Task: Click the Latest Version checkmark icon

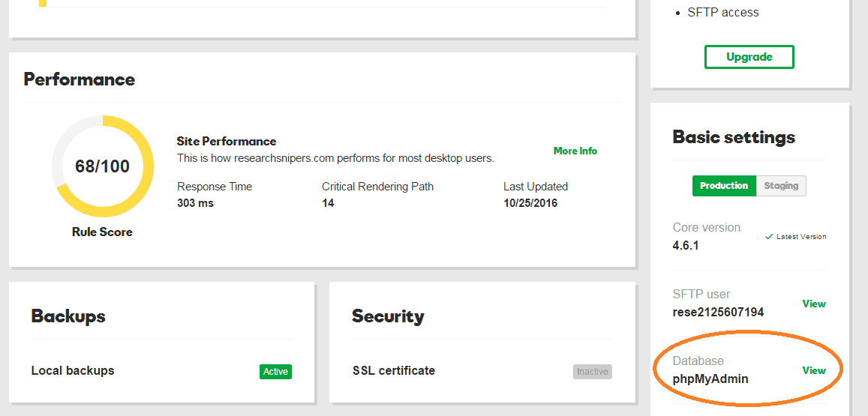Action: [768, 237]
